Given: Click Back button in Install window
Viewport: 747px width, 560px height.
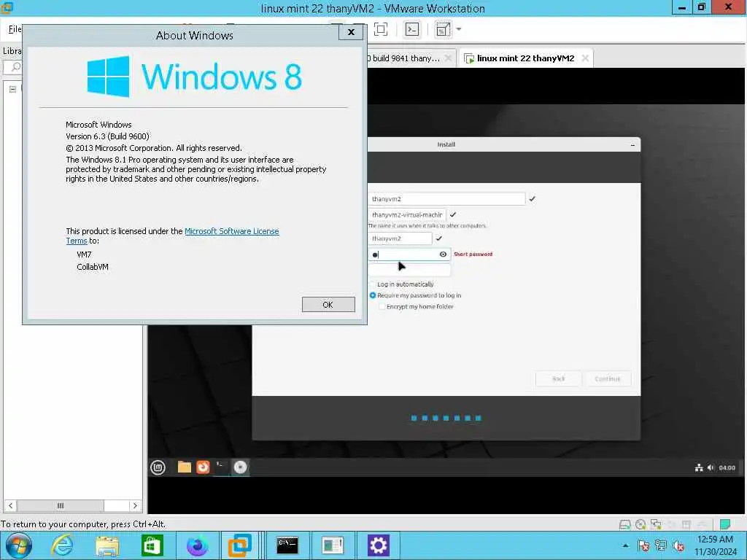Looking at the screenshot, I should coord(558,379).
